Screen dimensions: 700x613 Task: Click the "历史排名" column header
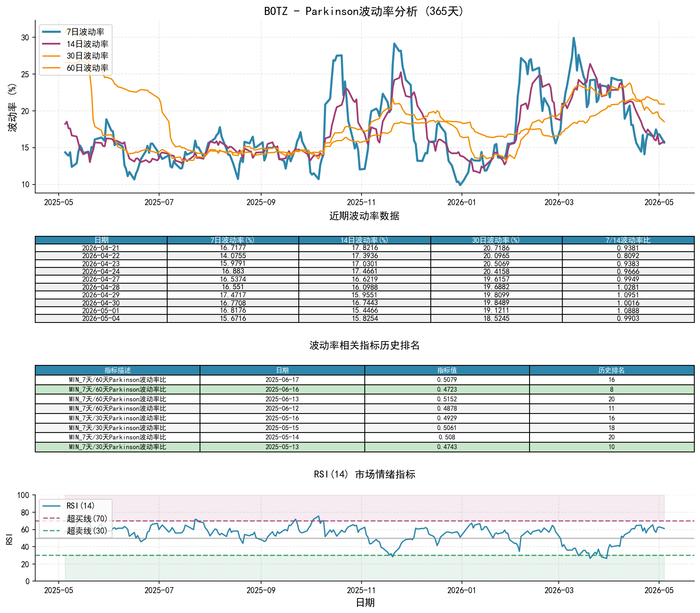(612, 370)
